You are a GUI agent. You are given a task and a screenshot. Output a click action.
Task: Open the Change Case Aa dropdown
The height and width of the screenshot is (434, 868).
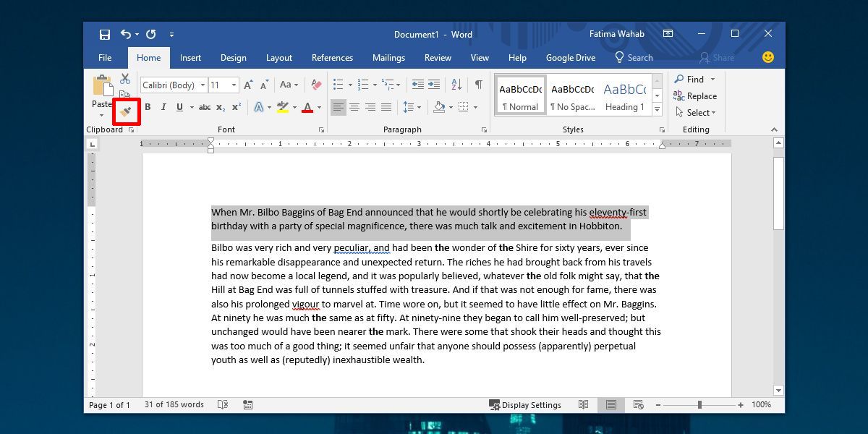[289, 85]
